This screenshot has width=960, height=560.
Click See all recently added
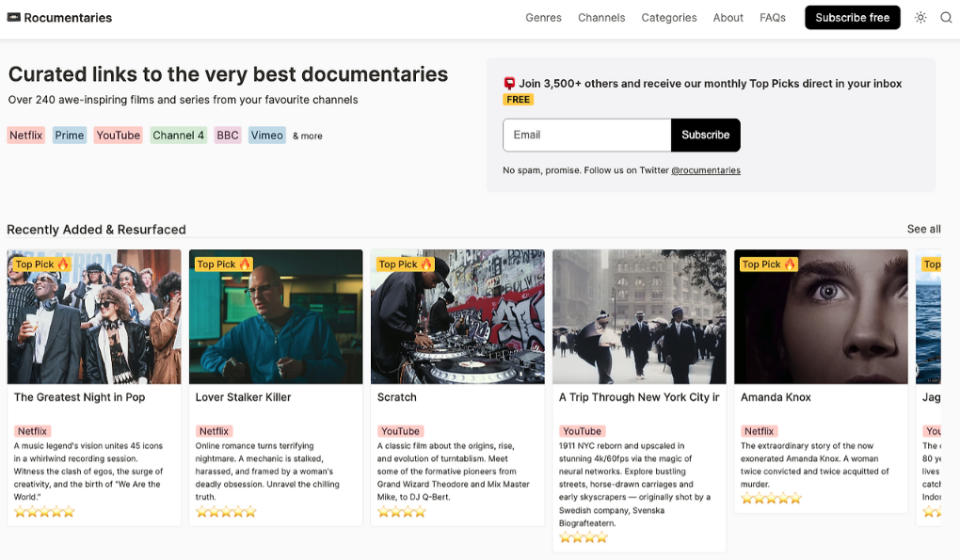(x=923, y=229)
